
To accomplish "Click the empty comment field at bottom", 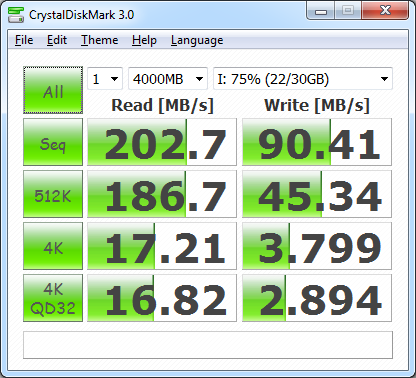I will point(208,345).
